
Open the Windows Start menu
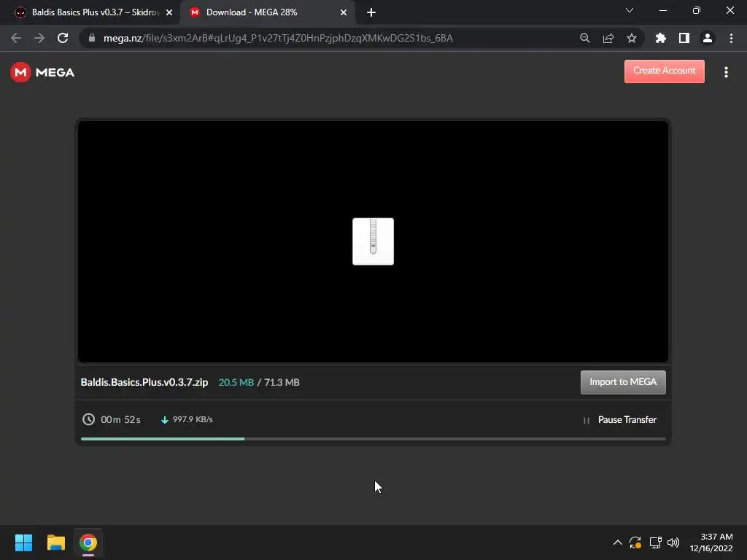(23, 542)
